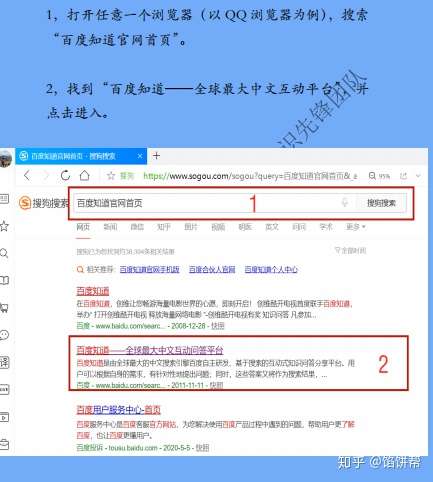Image resolution: width=433 pixels, height=482 pixels.
Task: Switch to the 新闻 search tab
Action: [x=110, y=227]
